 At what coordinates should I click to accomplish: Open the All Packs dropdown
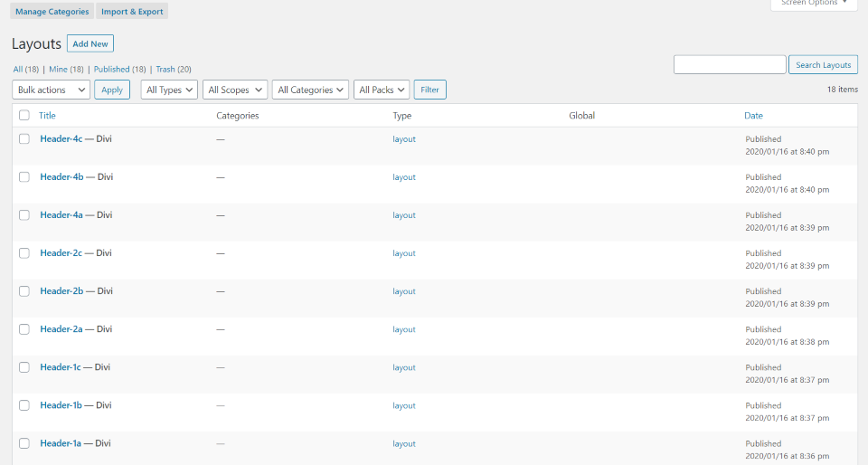382,90
